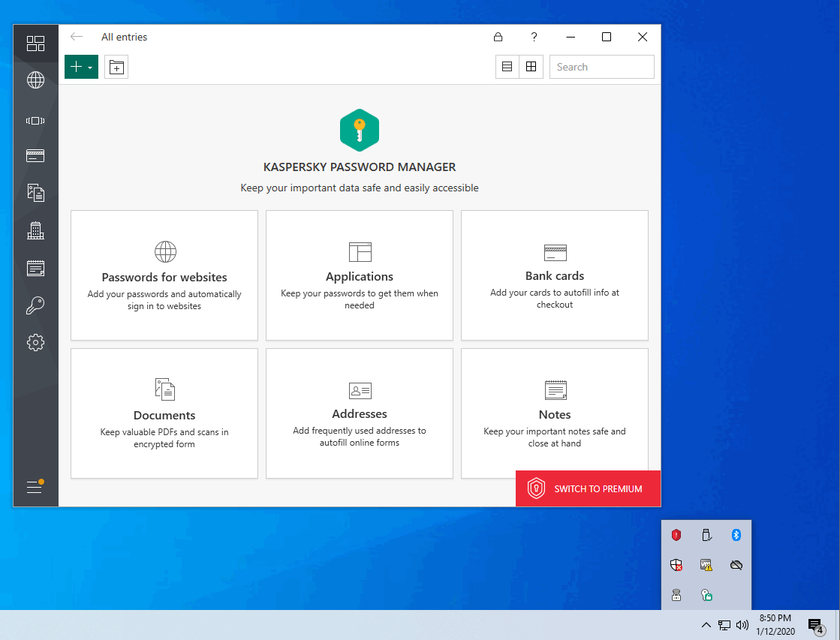Open Websites section in the sidebar
This screenshot has width=840, height=640.
tap(35, 80)
